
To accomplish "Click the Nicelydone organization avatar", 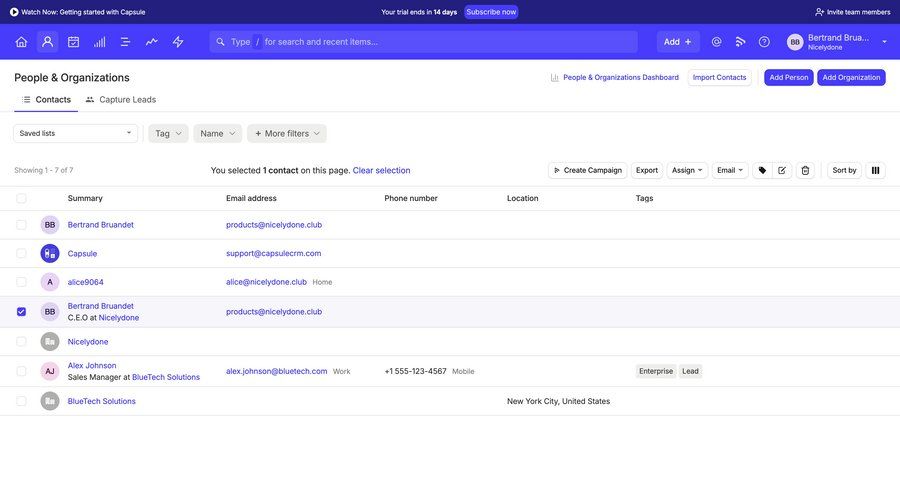I will (x=50, y=342).
